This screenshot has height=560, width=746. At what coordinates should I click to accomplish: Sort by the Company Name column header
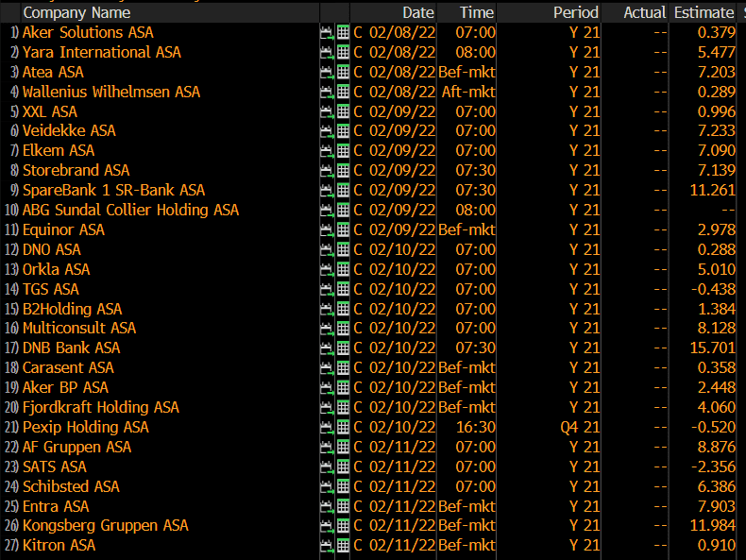[76, 13]
